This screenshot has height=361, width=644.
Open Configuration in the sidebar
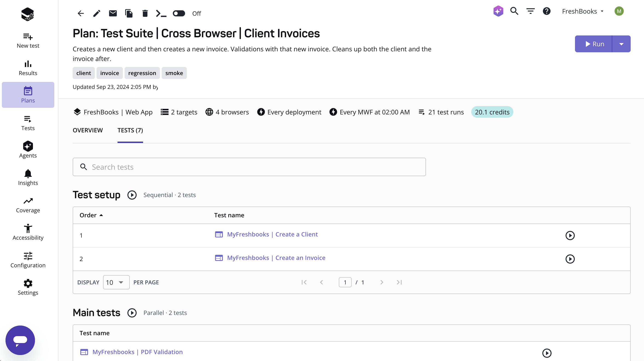point(28,260)
